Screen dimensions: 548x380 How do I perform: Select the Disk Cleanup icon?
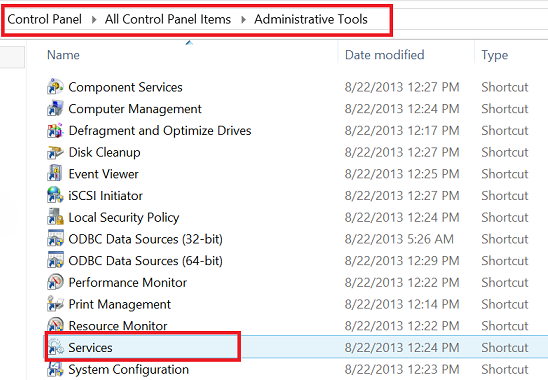click(x=55, y=152)
